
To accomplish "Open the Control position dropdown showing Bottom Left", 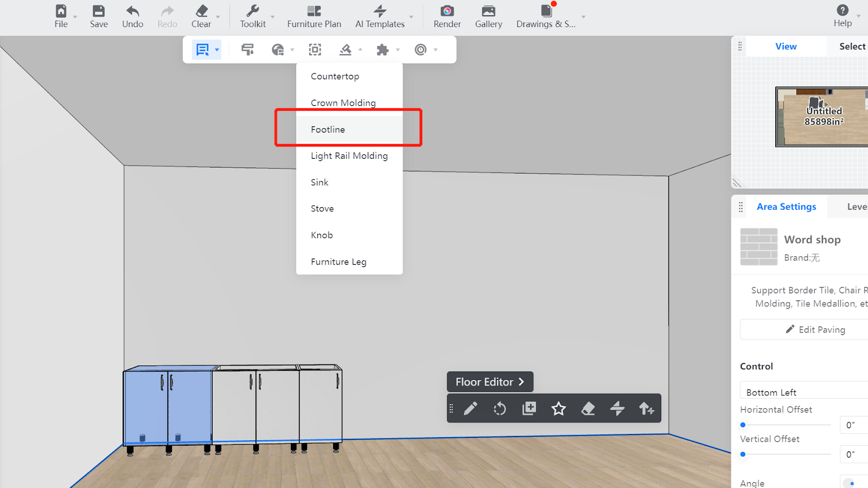I will (803, 392).
